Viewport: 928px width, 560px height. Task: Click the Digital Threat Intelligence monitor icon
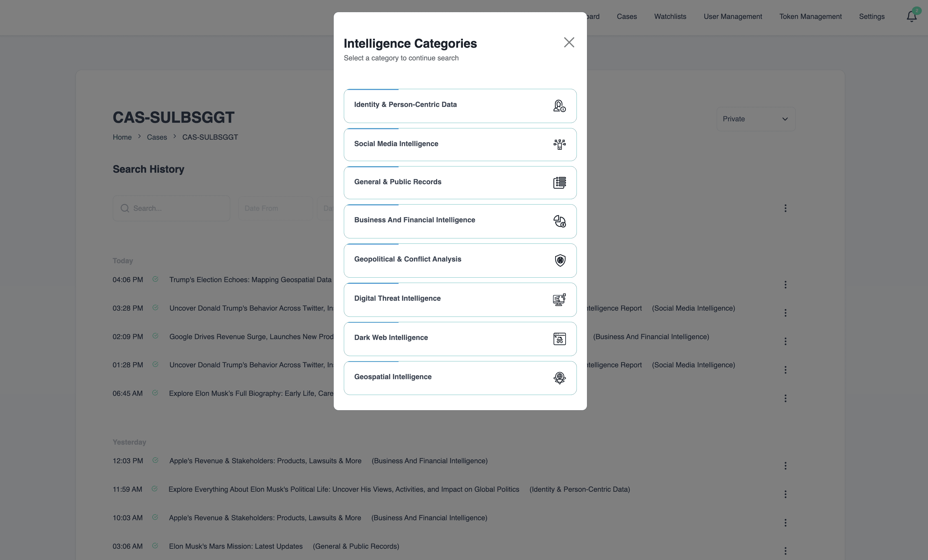559,299
